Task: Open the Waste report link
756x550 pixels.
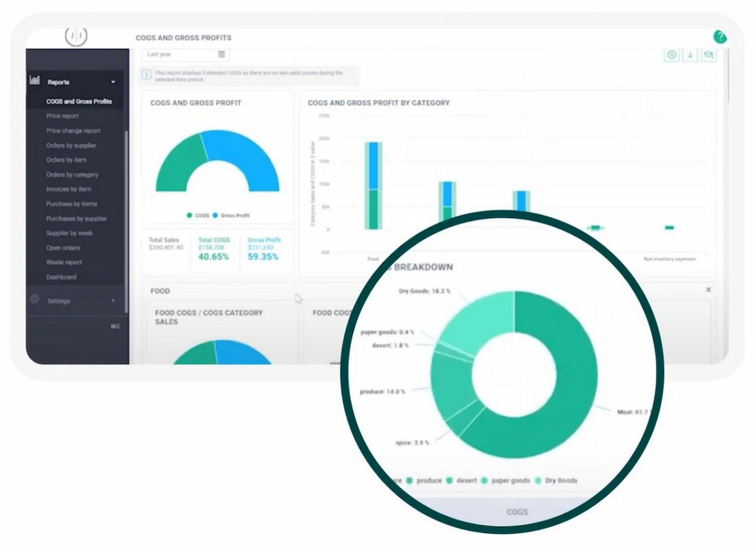Action: (63, 262)
